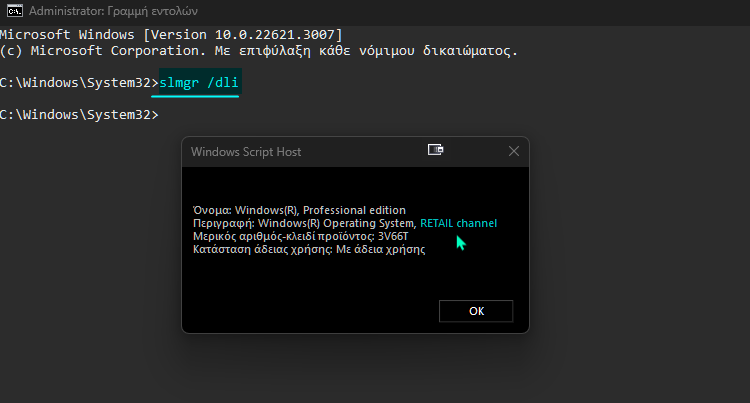Image resolution: width=750 pixels, height=403 pixels.
Task: Click the 'Microsoft Windows [Version 10.0.22621.3007]' line
Action: point(171,34)
